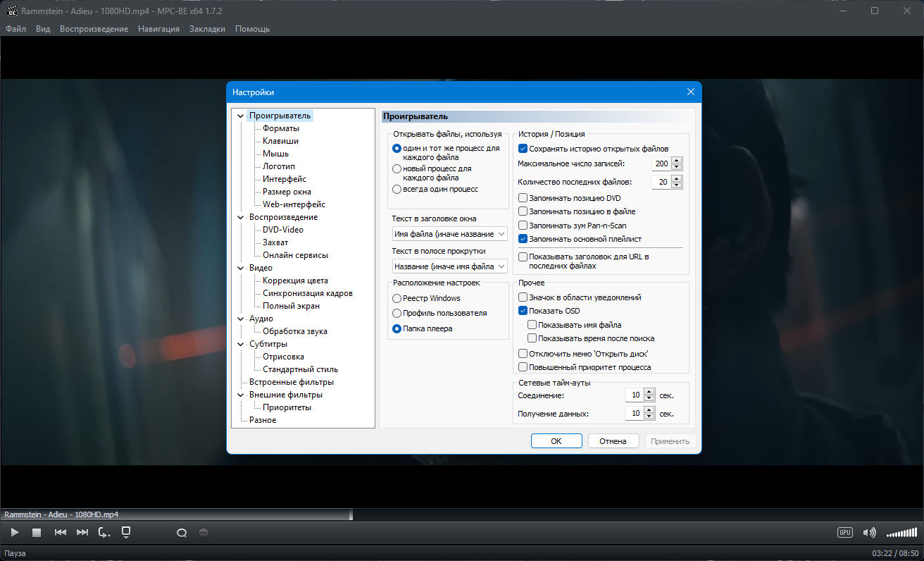Adjust the volume level slider
The width and height of the screenshot is (924, 561).
point(901,532)
